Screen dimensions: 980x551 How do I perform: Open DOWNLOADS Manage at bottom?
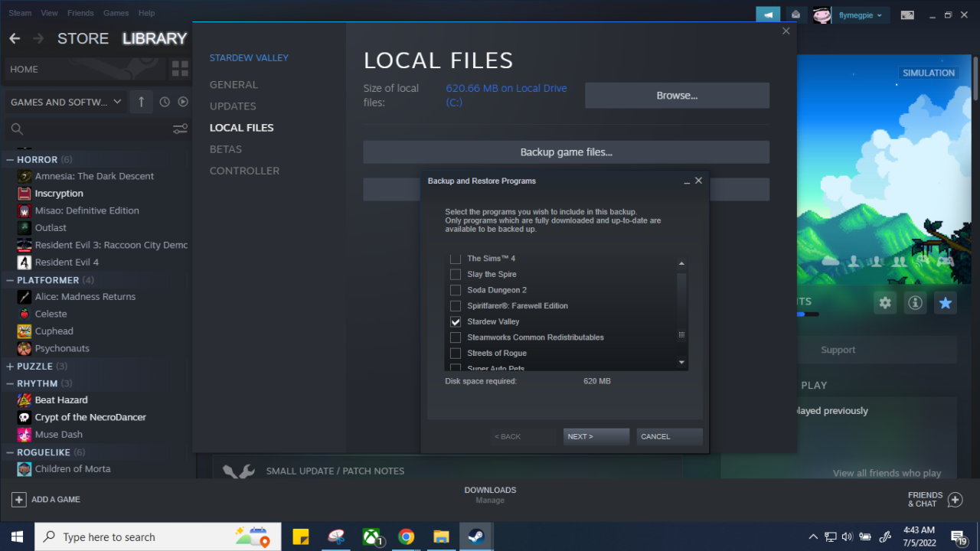tap(490, 495)
